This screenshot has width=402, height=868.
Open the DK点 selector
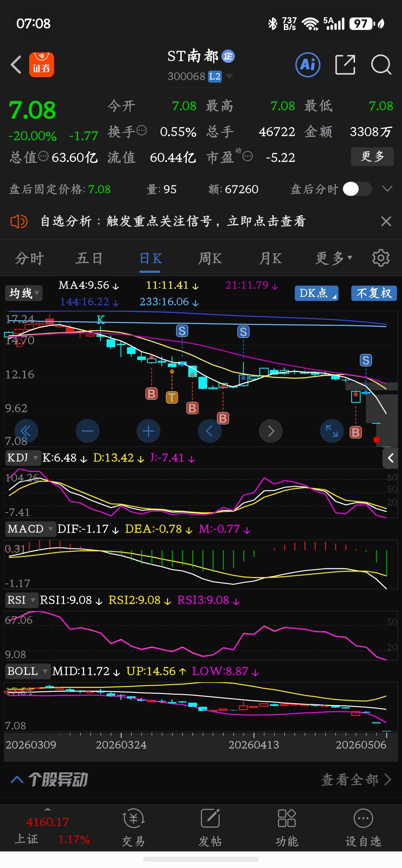[316, 293]
